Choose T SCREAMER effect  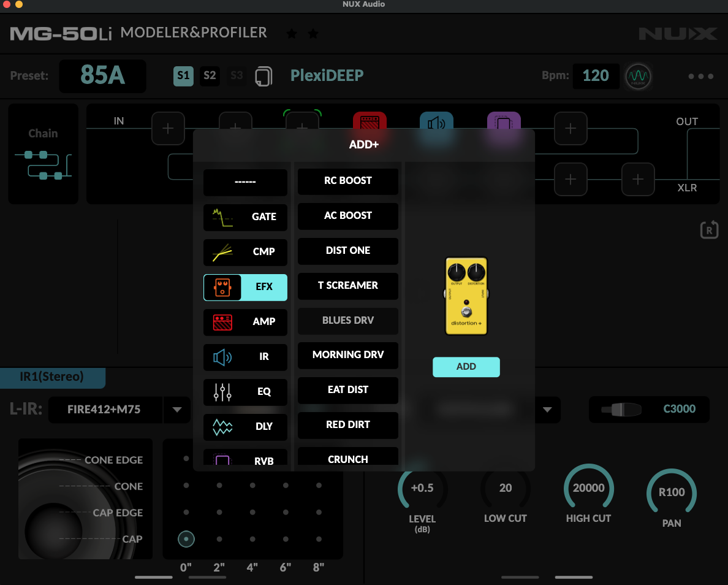point(347,286)
